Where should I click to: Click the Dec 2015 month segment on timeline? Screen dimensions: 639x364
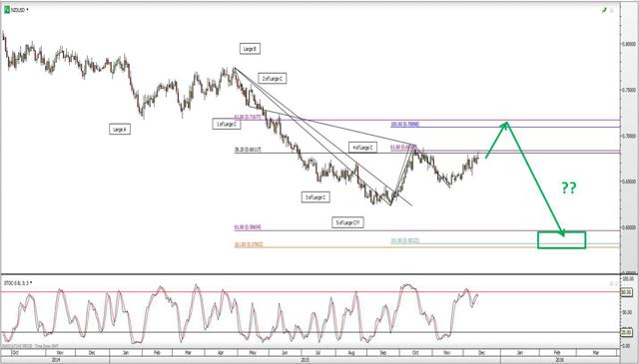[x=481, y=353]
